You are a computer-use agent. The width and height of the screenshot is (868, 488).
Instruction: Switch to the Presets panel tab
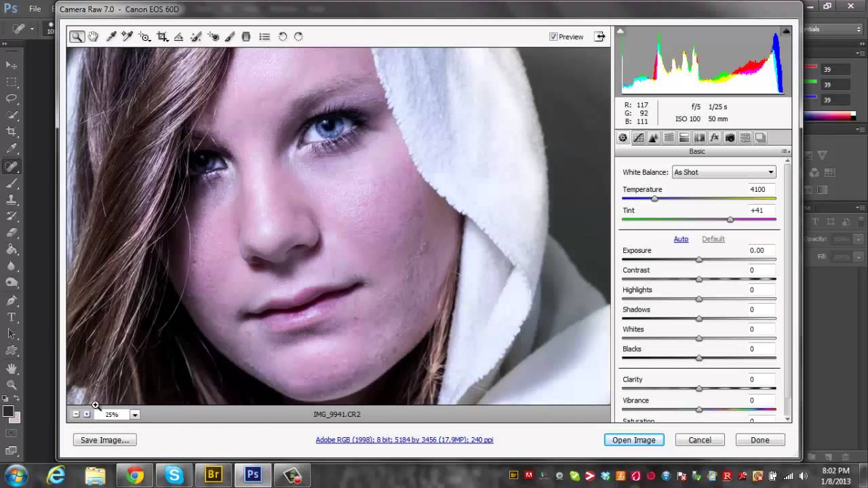(x=745, y=138)
